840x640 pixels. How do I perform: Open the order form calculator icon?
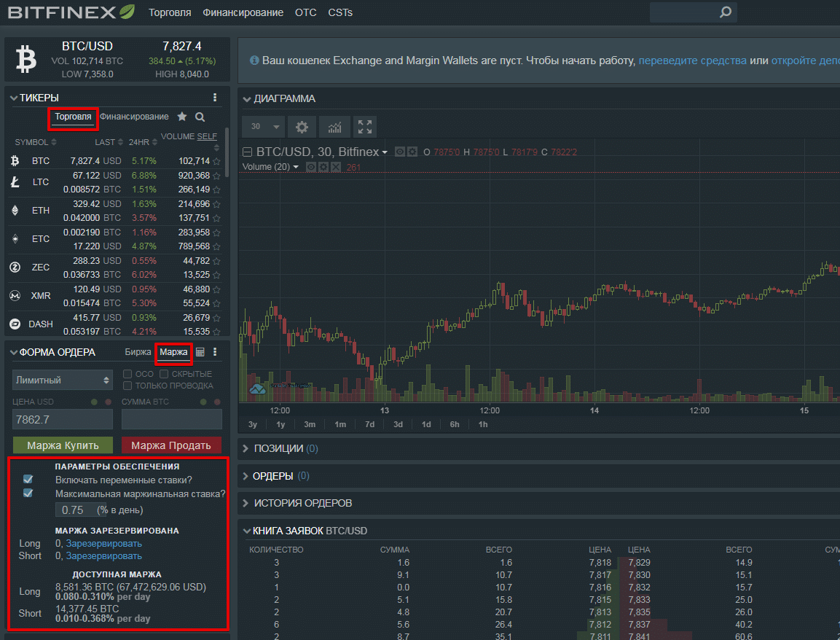200,352
